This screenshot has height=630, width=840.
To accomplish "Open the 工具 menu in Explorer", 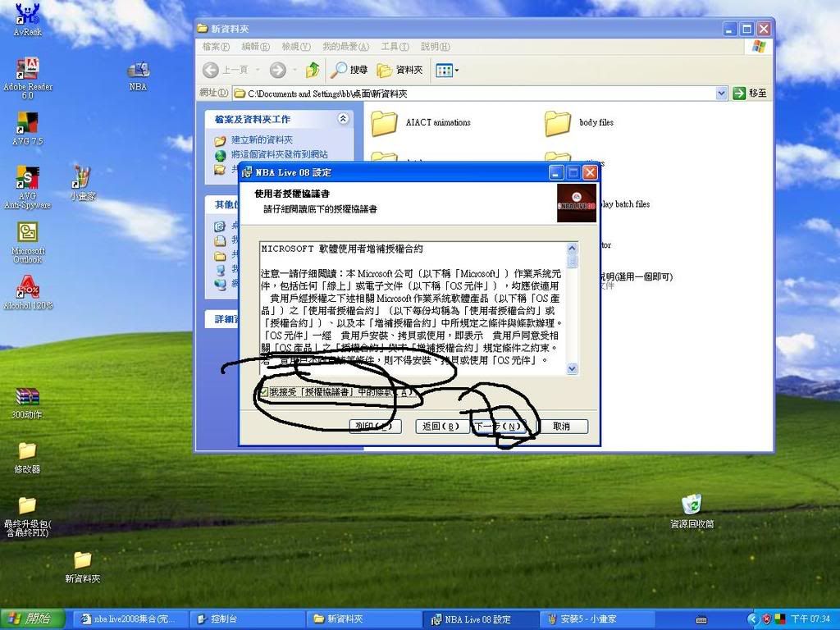I will click(x=395, y=47).
